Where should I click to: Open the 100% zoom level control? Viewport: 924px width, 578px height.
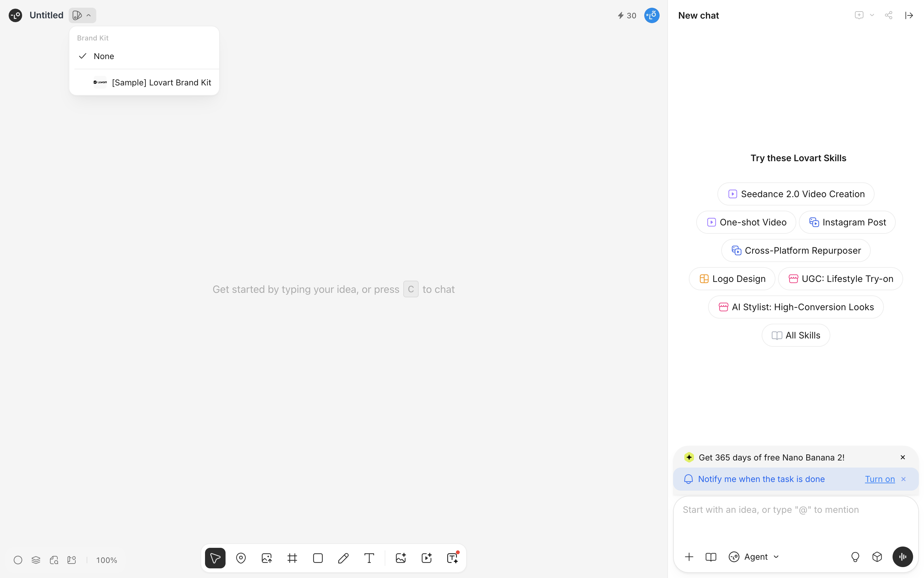(x=107, y=560)
